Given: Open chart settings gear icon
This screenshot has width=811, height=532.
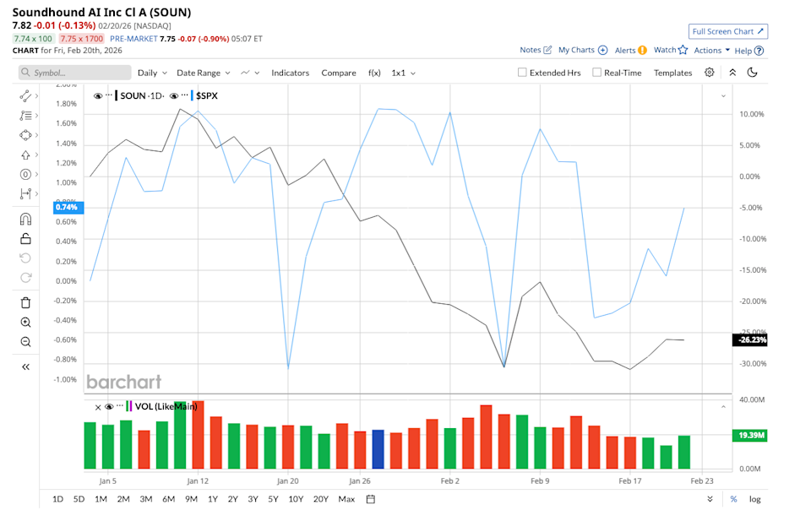Looking at the screenshot, I should tap(710, 73).
